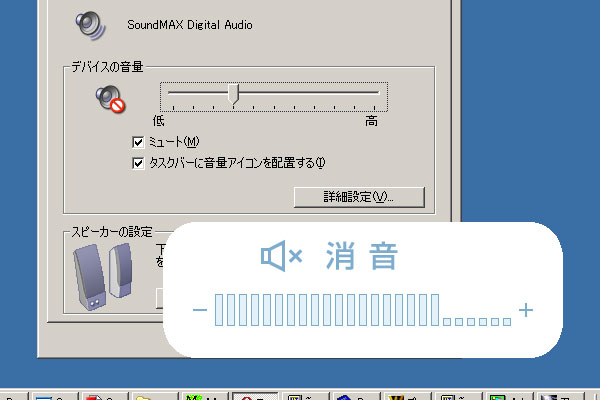Uncheck the ミュート(M) checkbox
Image resolution: width=600 pixels, height=400 pixels.
(139, 142)
